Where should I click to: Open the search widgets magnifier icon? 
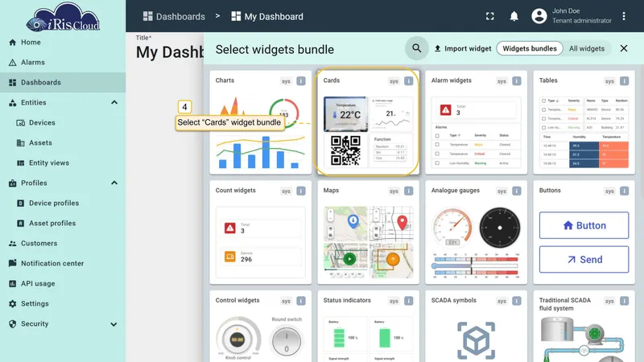(416, 48)
